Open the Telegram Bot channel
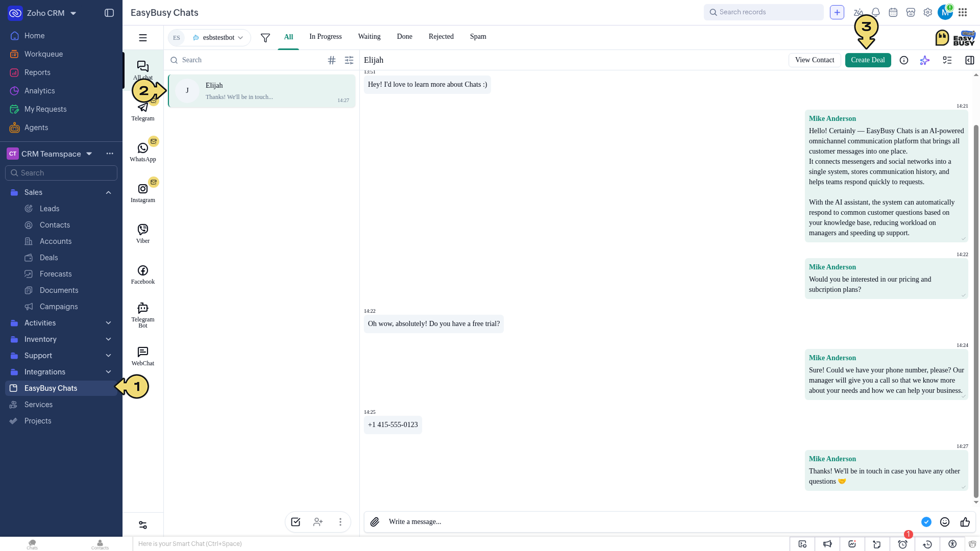Image resolution: width=980 pixels, height=551 pixels. [143, 314]
